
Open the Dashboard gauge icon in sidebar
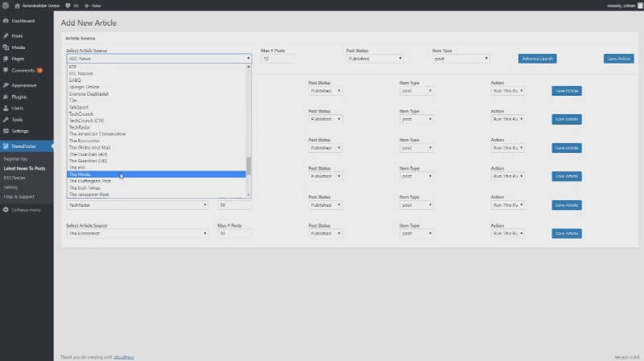click(6, 21)
